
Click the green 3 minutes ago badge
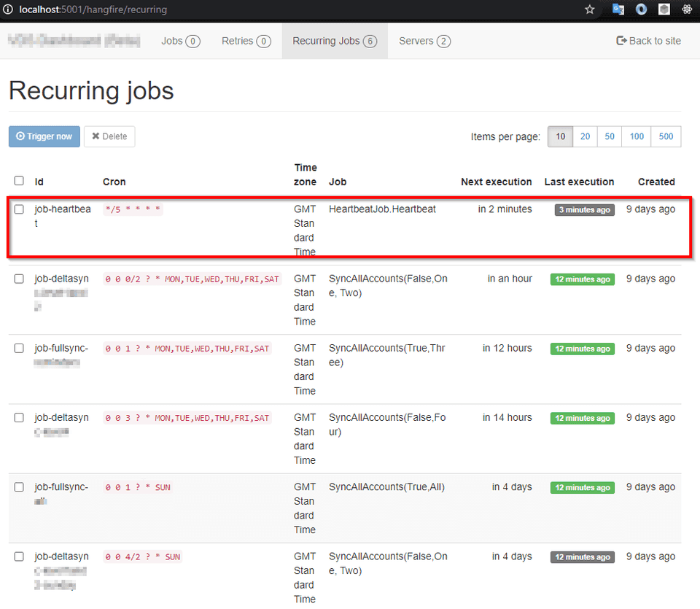584,209
